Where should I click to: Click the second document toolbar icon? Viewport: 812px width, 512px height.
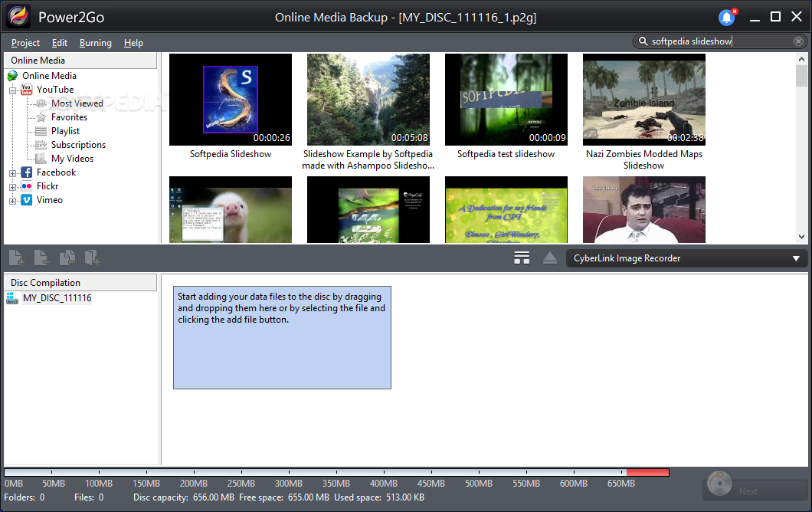point(41,258)
